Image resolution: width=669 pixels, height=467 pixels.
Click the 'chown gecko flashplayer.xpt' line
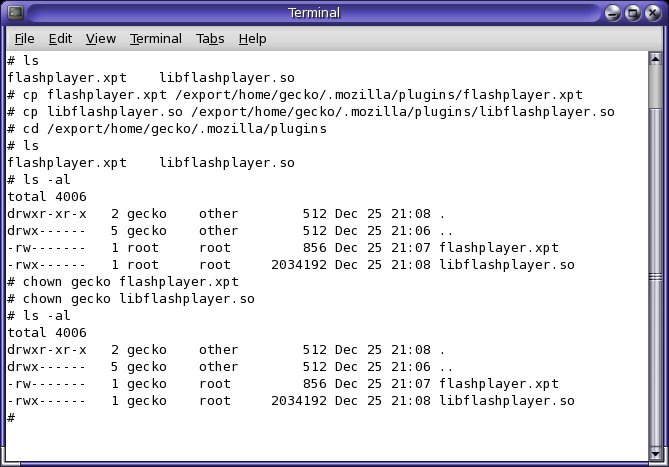pos(123,282)
